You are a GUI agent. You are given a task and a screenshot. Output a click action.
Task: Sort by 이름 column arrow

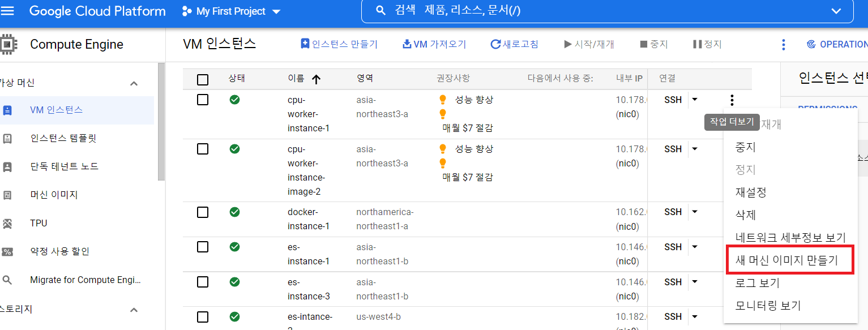[x=317, y=79]
